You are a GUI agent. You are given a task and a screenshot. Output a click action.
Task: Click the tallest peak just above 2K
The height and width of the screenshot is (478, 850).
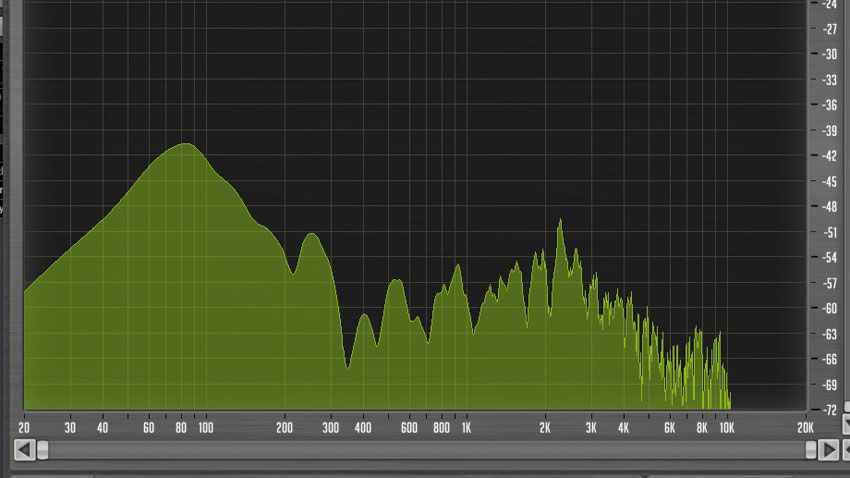560,220
